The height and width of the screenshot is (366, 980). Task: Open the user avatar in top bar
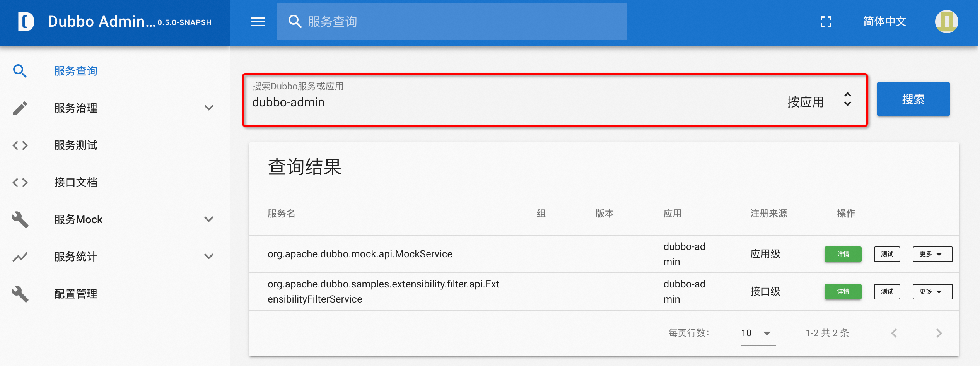[x=946, y=22]
